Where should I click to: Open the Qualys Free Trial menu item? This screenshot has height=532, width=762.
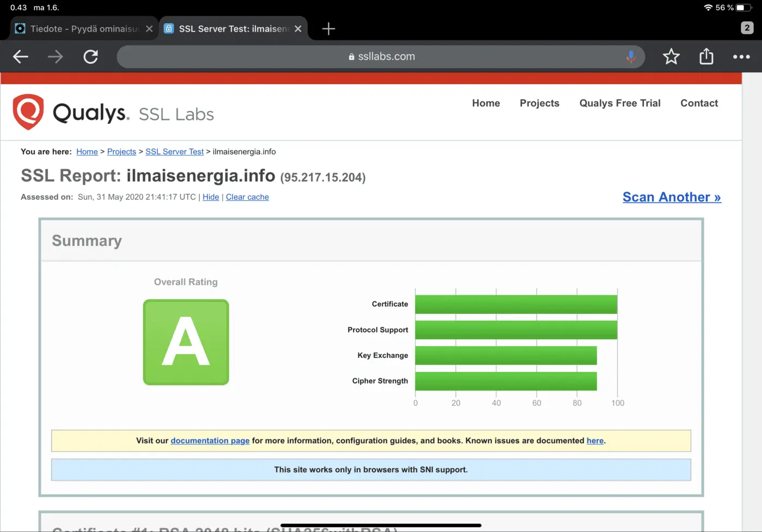click(x=620, y=103)
